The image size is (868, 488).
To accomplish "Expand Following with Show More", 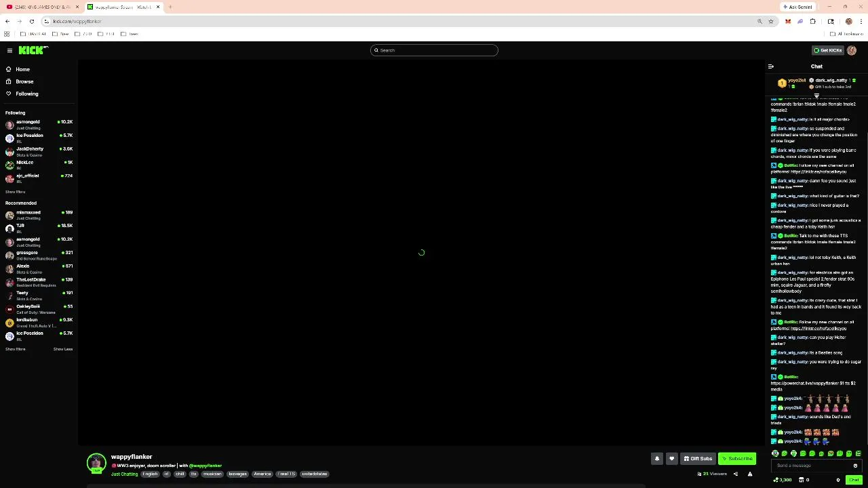I will coord(15,192).
